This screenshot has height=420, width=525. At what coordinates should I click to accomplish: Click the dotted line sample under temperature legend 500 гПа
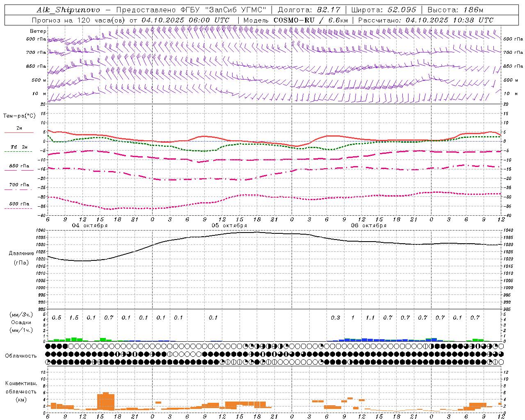point(18,209)
